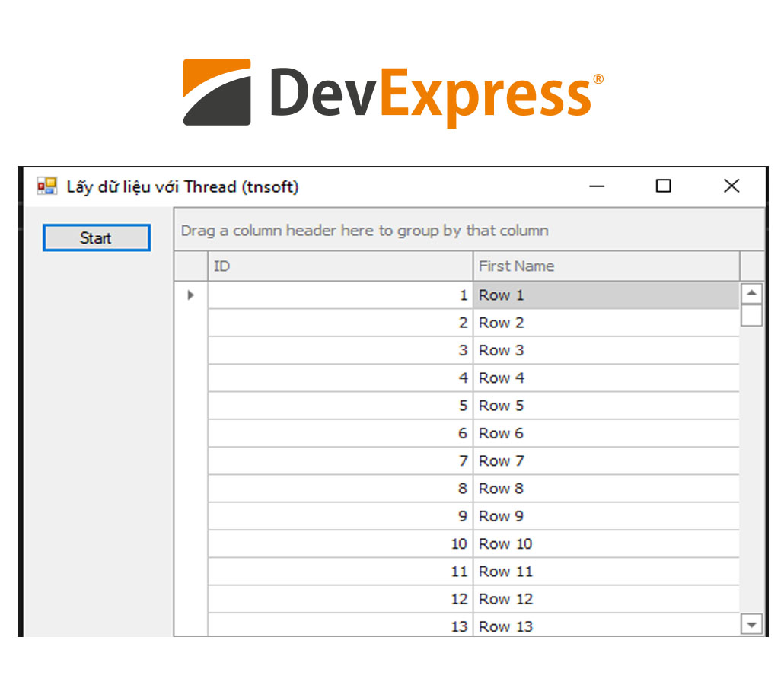Click the ID cell with value 8
The image size is (784, 685).
tap(340, 489)
